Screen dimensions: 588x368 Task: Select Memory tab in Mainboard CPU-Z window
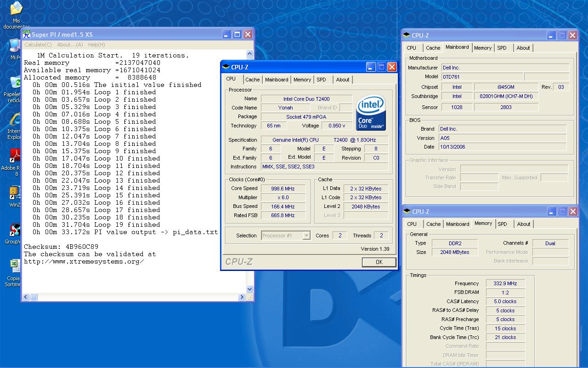(483, 48)
